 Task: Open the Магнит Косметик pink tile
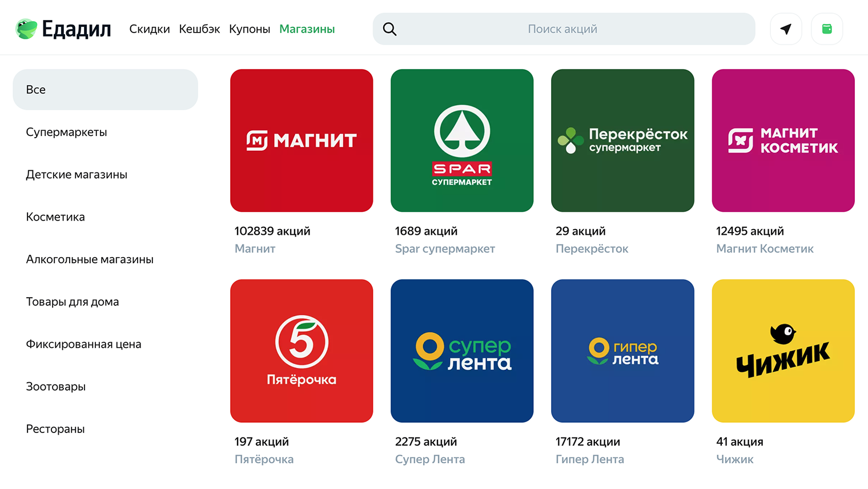click(783, 141)
